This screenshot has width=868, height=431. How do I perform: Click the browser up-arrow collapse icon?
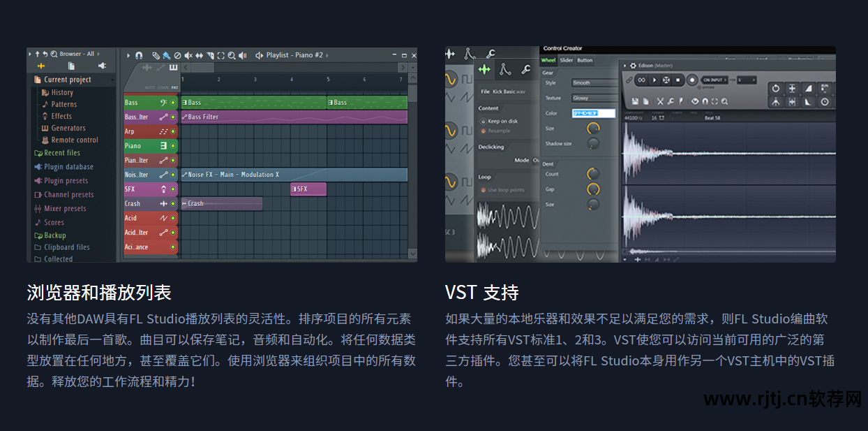38,54
